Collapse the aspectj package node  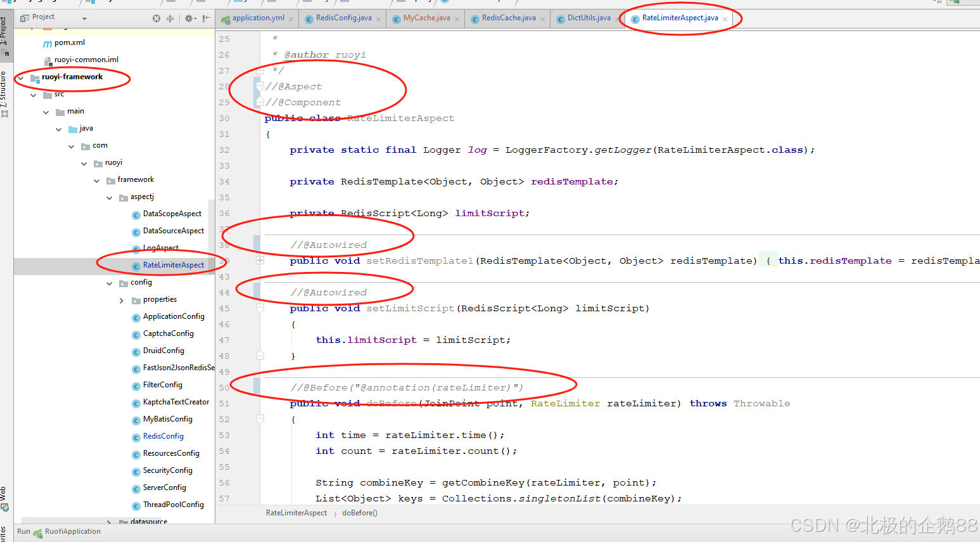tap(110, 198)
